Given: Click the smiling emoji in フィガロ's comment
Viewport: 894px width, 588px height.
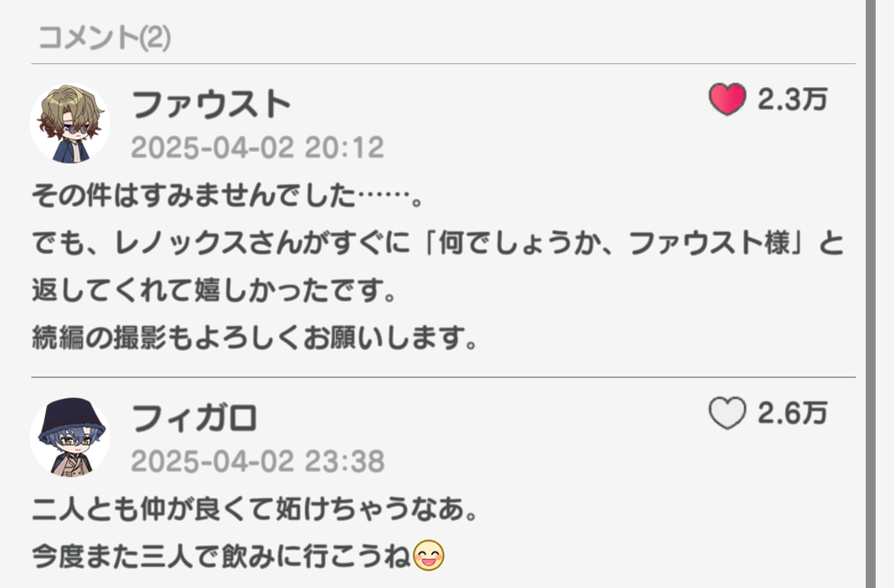Looking at the screenshot, I should point(428,555).
